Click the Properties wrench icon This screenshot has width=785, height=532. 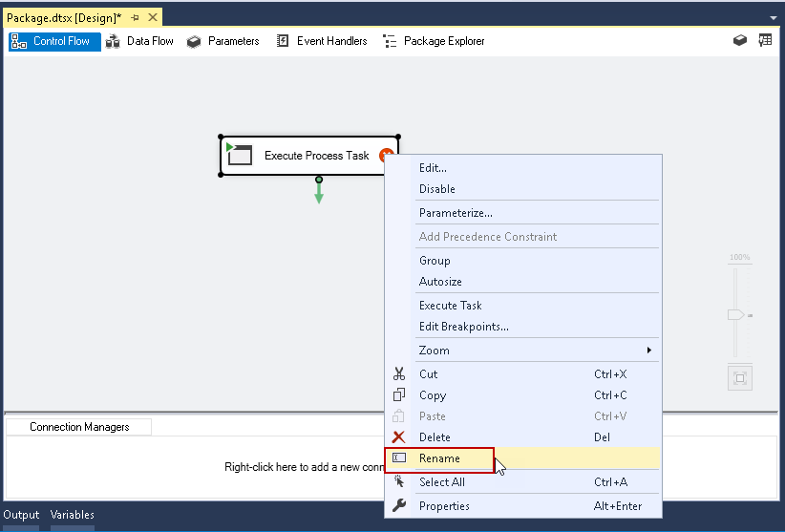pyautogui.click(x=399, y=506)
